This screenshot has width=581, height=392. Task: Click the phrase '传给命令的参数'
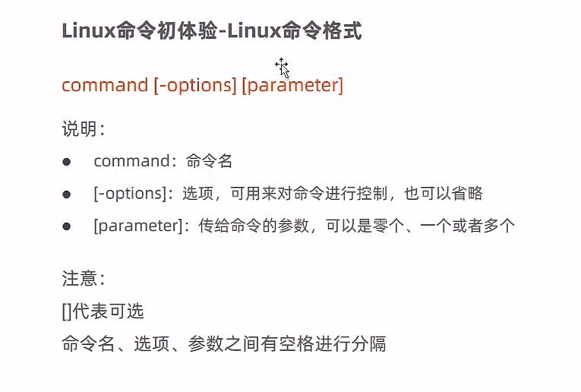point(254,226)
